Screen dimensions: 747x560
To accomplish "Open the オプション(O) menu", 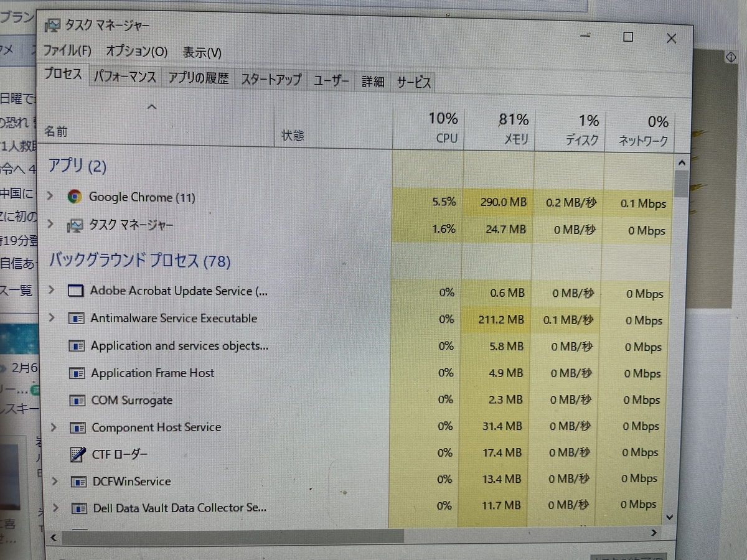I will [x=137, y=51].
